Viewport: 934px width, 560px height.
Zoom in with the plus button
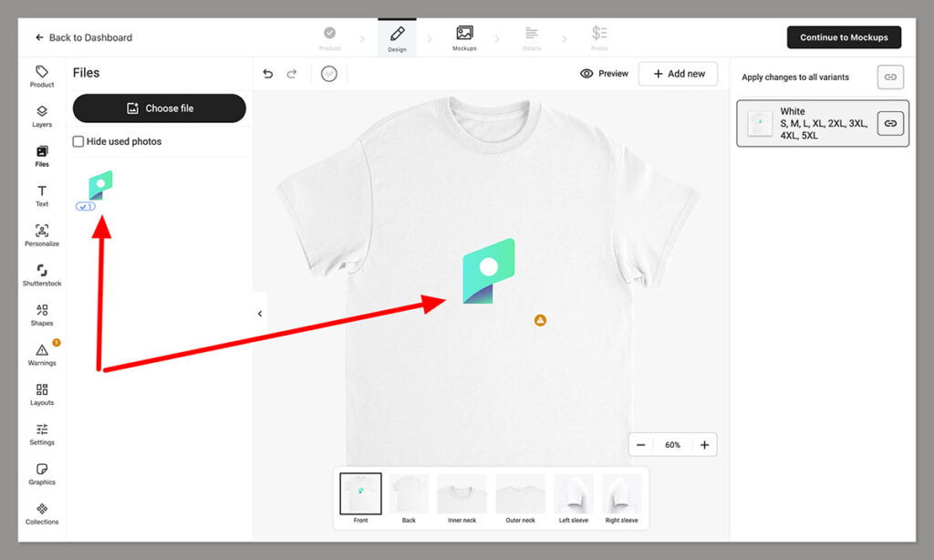705,445
